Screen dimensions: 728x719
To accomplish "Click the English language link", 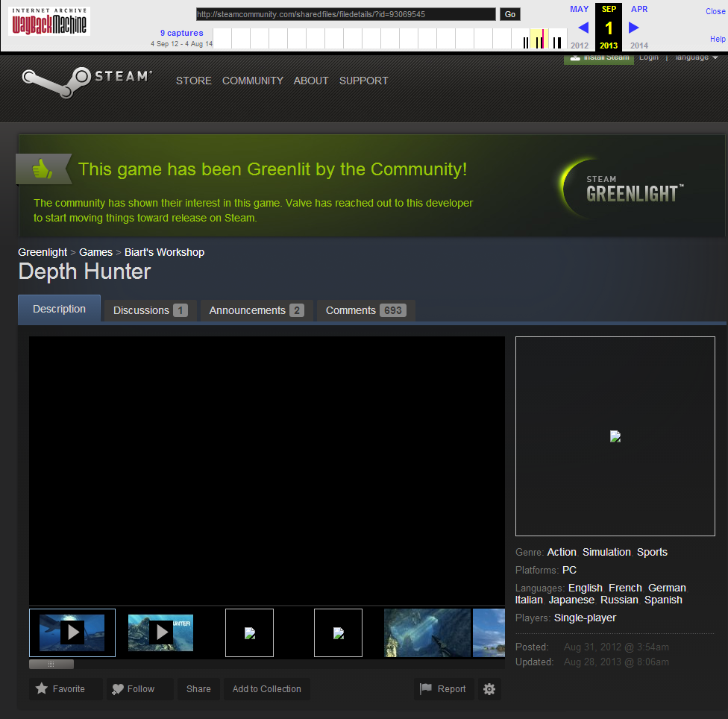I will [585, 588].
